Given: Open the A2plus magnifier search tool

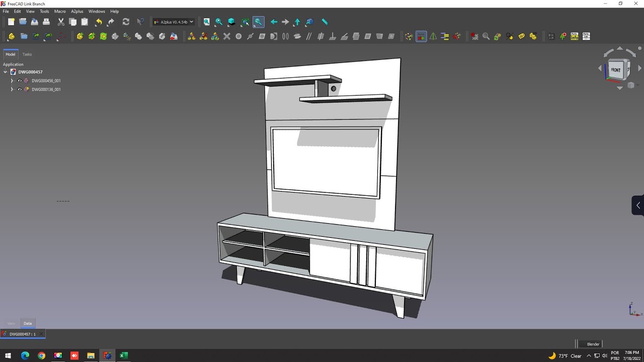Looking at the screenshot, I should point(486,36).
